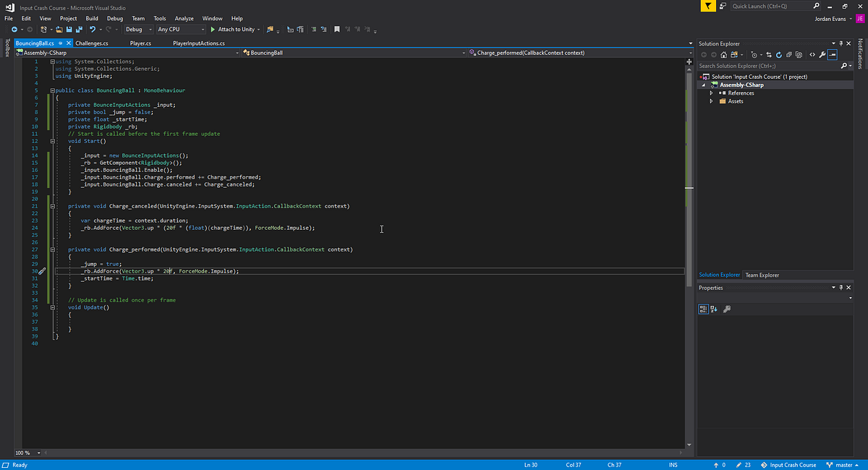
Task: Close the BouncingBall.cs tab
Action: [68, 43]
